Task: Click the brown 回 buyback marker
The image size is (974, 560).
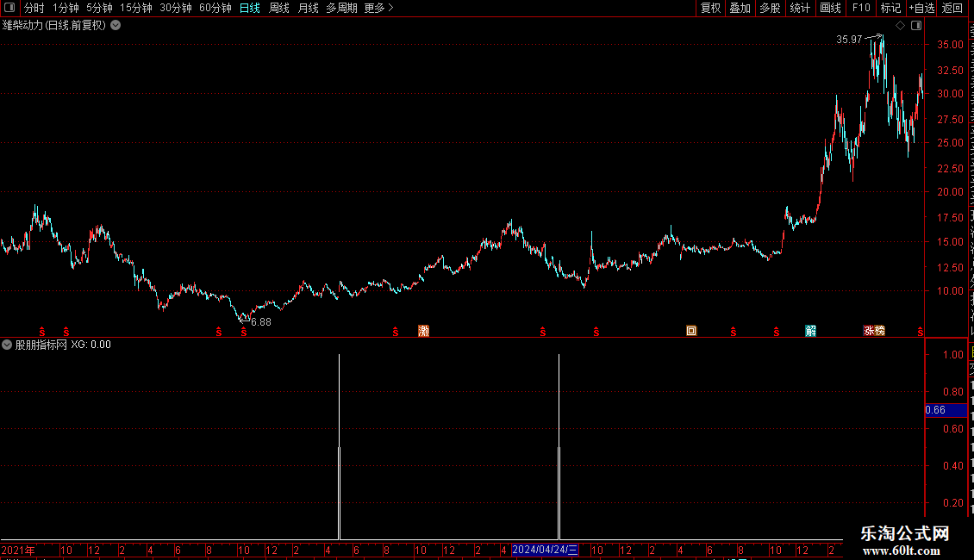Action: coord(691,331)
